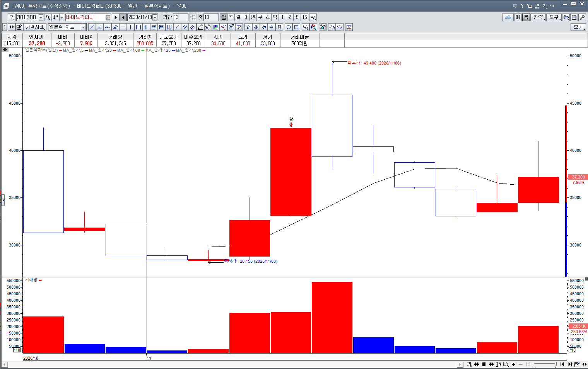Image resolution: width=588 pixels, height=369 pixels.
Task: Open the 가격지표 indicator dropdown
Action: (x=35, y=27)
